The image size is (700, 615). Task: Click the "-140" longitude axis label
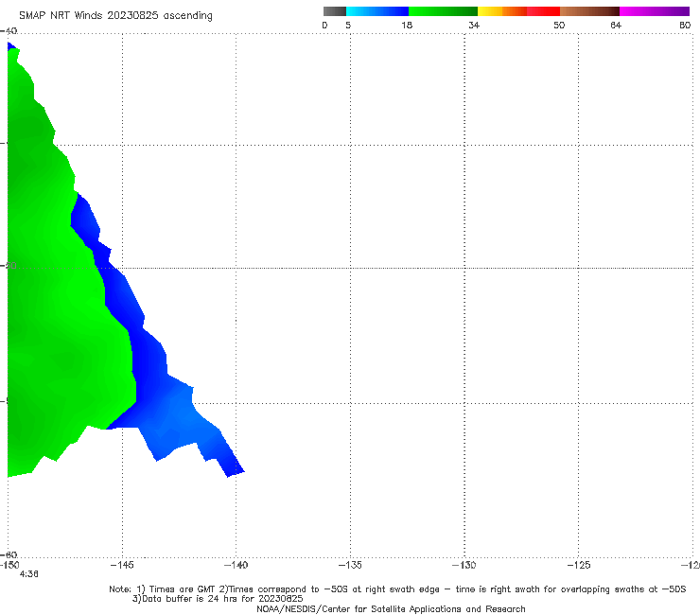click(236, 565)
